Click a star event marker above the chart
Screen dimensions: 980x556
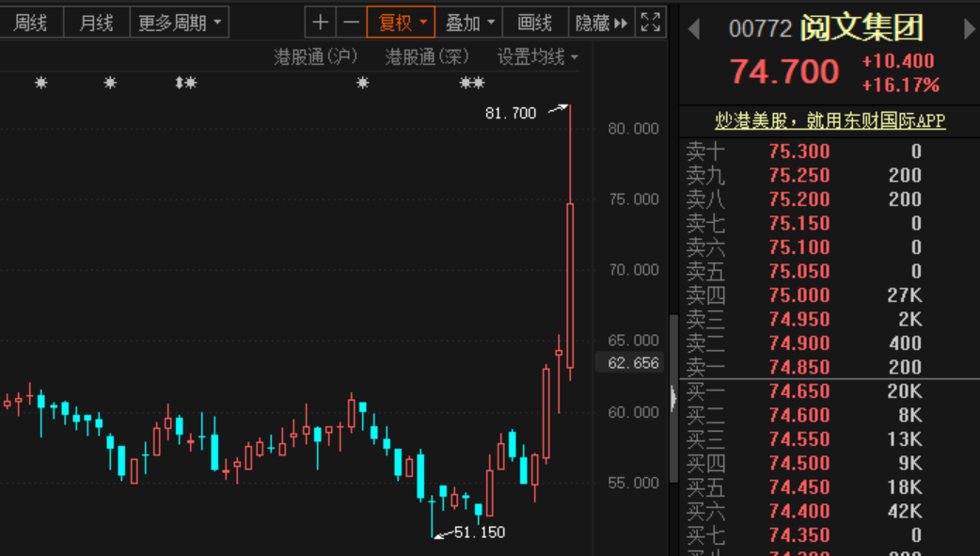[x=41, y=84]
